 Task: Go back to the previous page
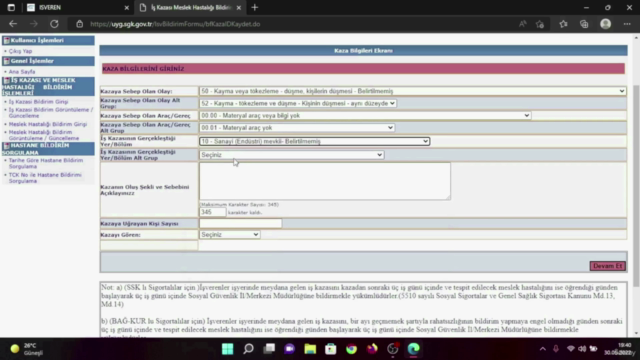[13, 24]
